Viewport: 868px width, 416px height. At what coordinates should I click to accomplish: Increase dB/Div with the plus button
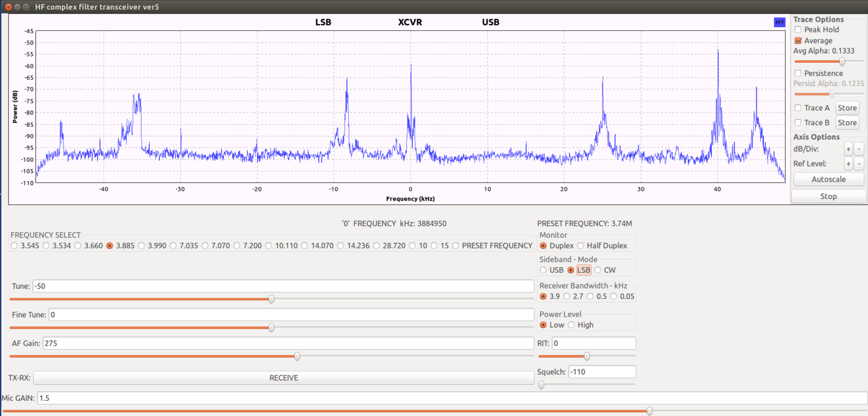pos(848,149)
